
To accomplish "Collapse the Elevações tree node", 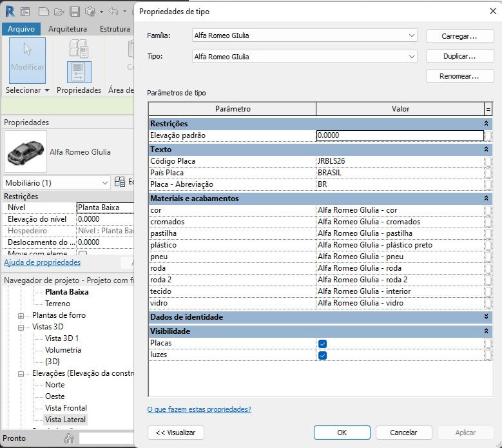I will click(21, 374).
